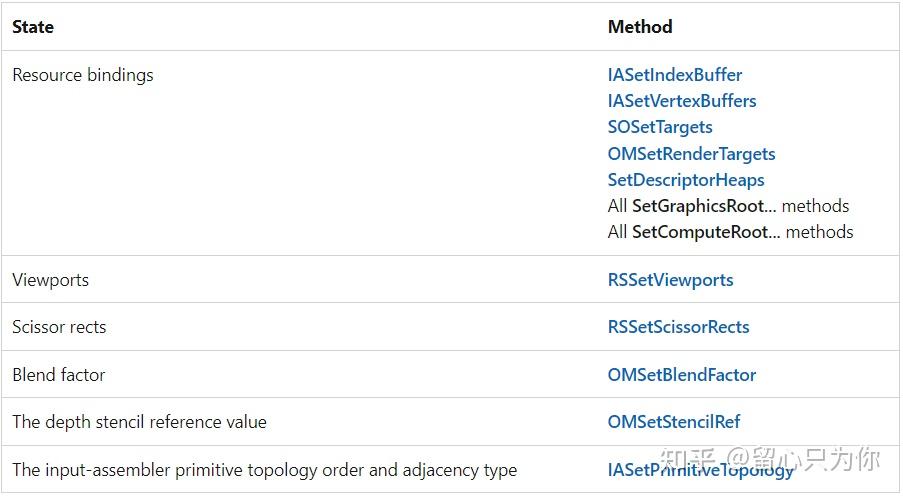Click the SetDescriptorHeaps link
Viewport: 903px width, 496px height.
pyautogui.click(x=686, y=180)
